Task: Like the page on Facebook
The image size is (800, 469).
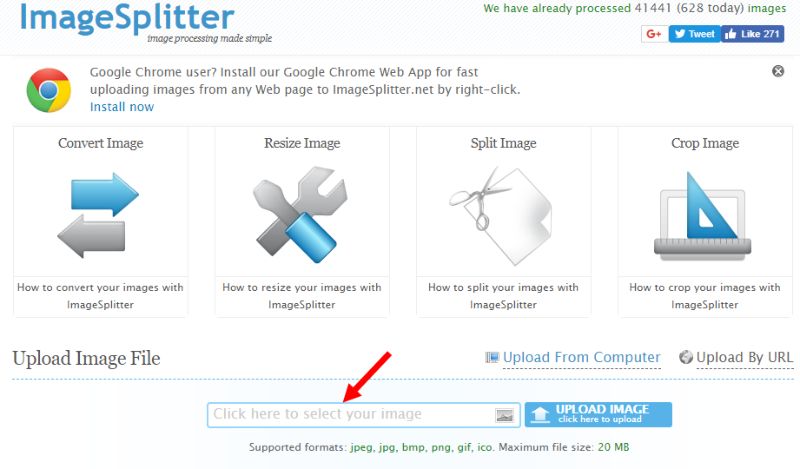Action: click(x=753, y=34)
